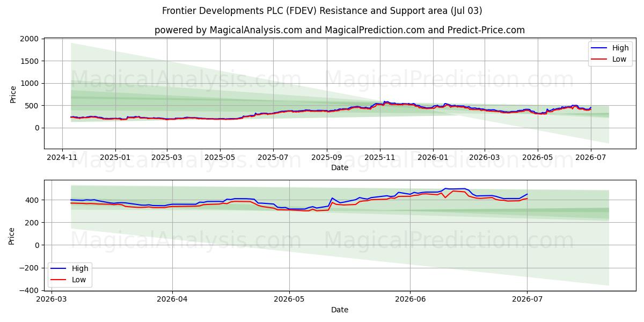Viewport: 644px width, 322px height.
Task: Click the bottom chart x-axis tick 2026-05
Action: (x=289, y=299)
